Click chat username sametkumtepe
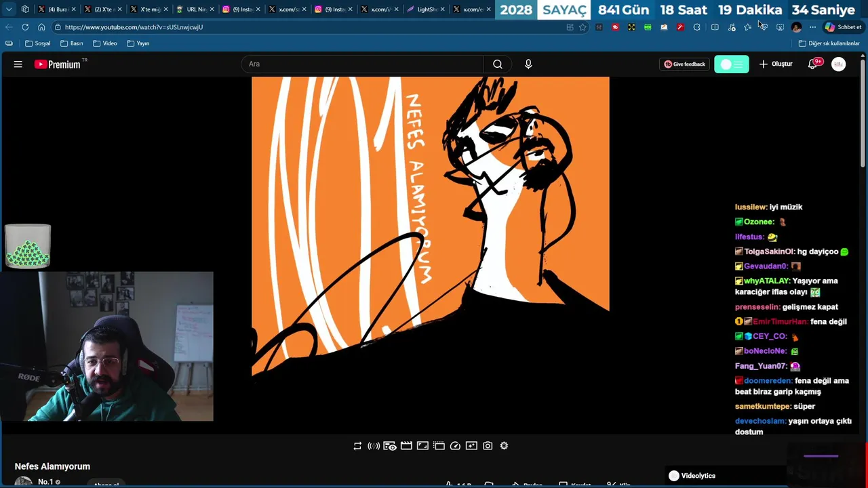This screenshot has height=488, width=868. pyautogui.click(x=763, y=407)
